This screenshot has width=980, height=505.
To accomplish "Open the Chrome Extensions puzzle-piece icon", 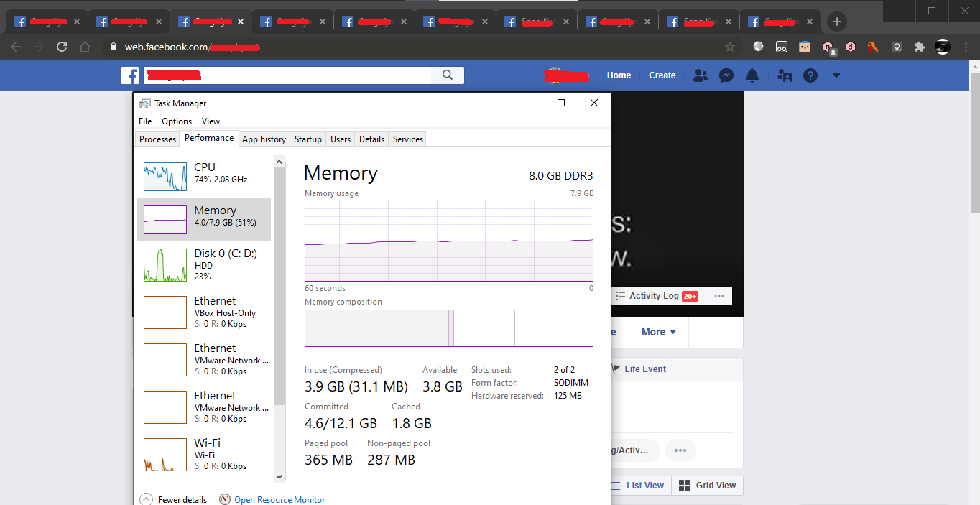I will (920, 47).
